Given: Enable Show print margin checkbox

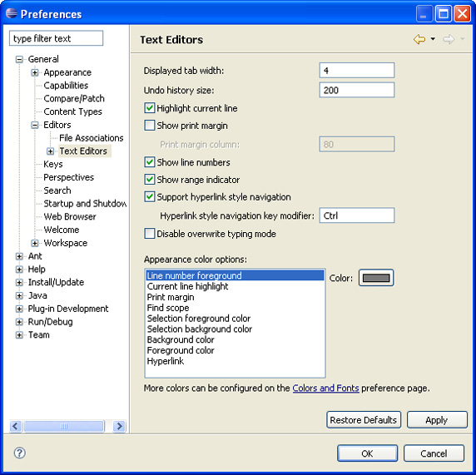Looking at the screenshot, I should point(149,126).
